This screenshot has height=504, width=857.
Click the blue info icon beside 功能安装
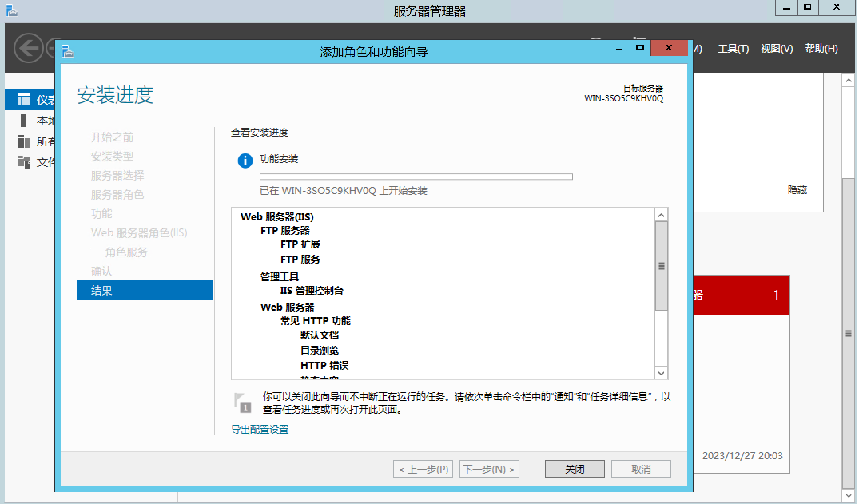tap(245, 161)
